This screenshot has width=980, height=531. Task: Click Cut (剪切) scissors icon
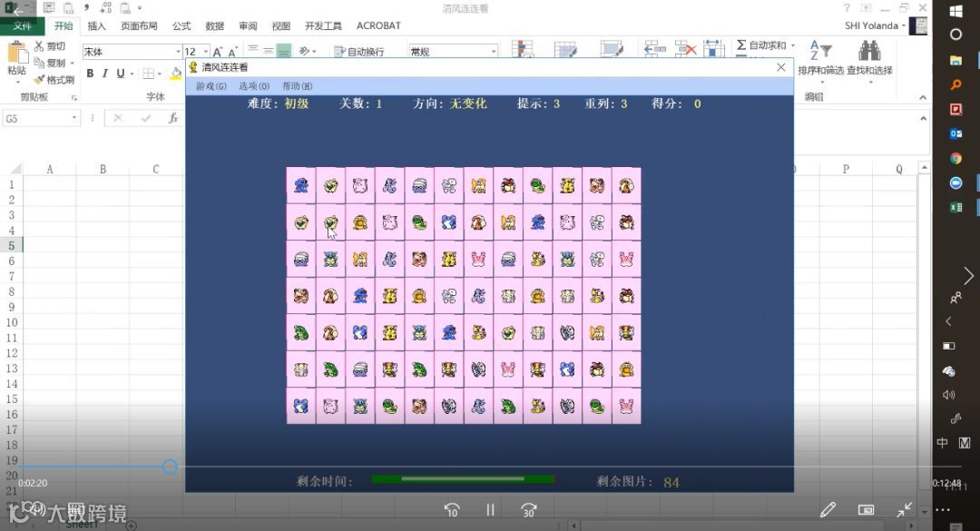point(39,46)
